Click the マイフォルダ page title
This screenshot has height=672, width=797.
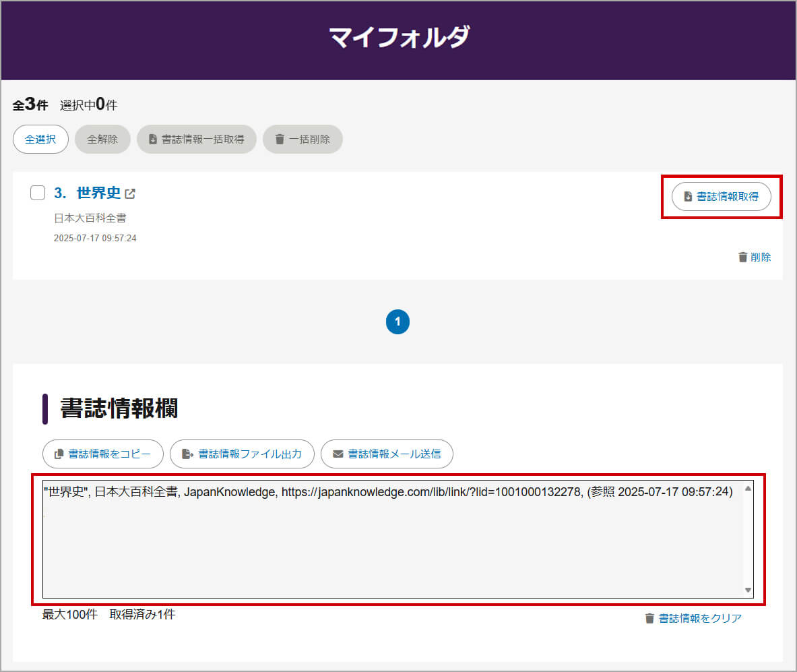[x=399, y=37]
